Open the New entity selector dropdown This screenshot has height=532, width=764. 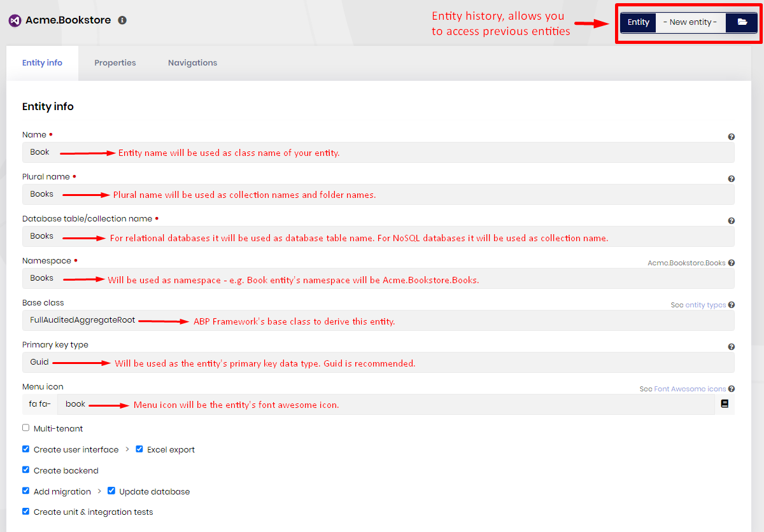pyautogui.click(x=691, y=22)
